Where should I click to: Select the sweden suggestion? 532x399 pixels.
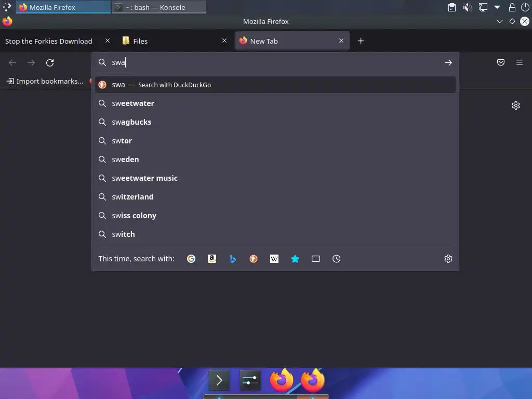(x=275, y=159)
